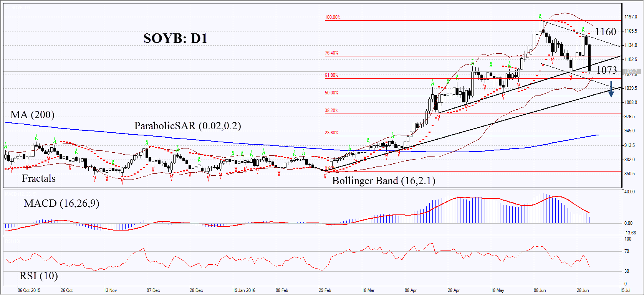Viewport: 644px width, 295px height.
Task: Select the RSI (10) panel label
Action: 38,276
